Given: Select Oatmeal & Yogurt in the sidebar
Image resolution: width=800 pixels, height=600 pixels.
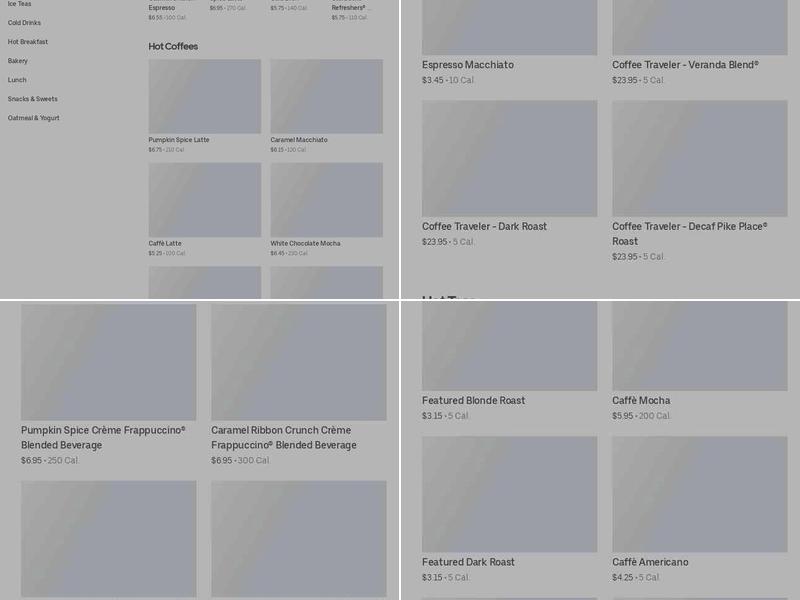Looking at the screenshot, I should (34, 118).
